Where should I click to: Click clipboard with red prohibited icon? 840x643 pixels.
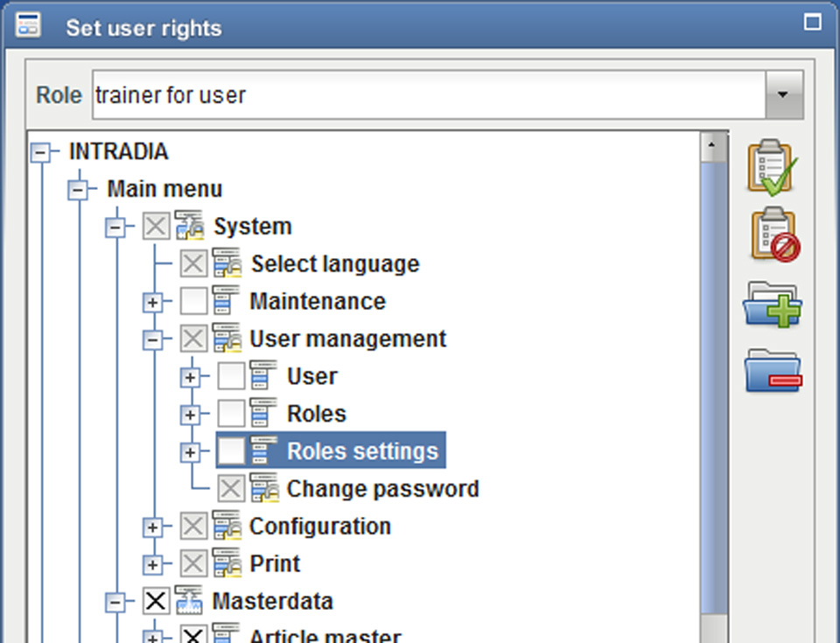click(x=774, y=234)
